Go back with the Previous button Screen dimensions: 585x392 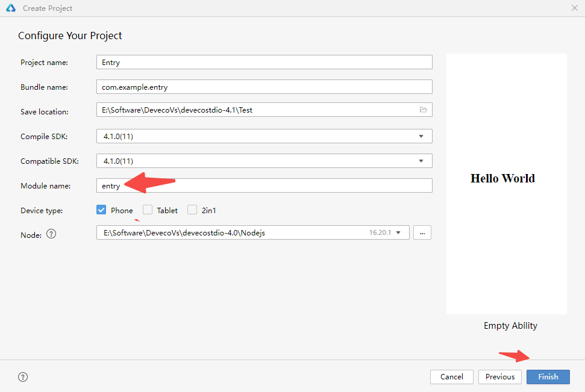(x=499, y=377)
